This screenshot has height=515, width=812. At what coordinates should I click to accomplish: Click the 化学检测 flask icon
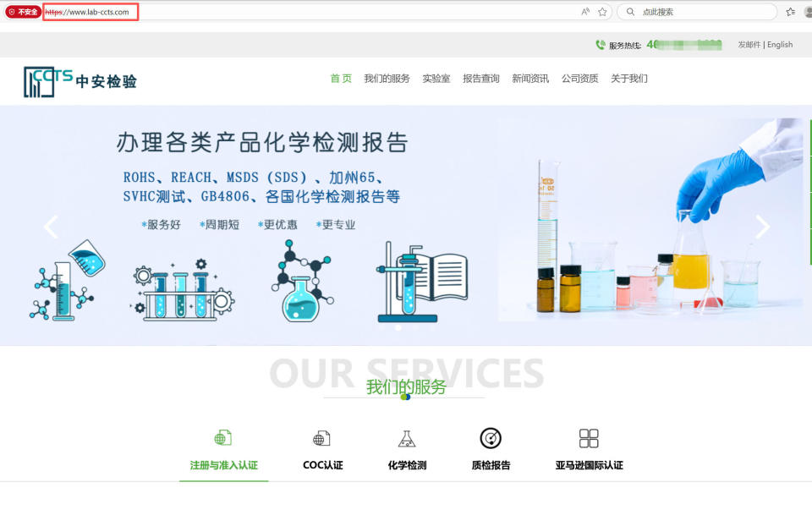(x=408, y=436)
